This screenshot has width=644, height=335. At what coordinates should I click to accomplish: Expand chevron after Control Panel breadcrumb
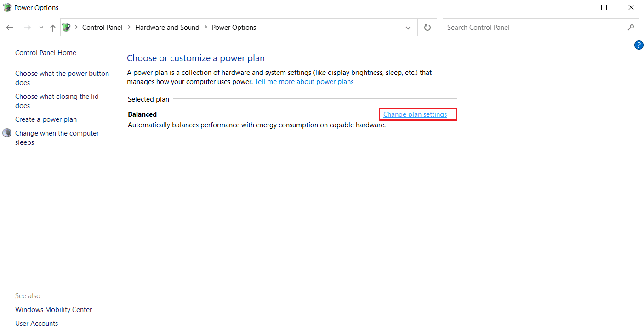(129, 28)
